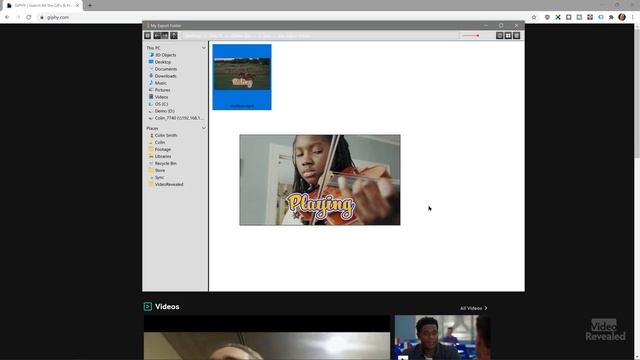
Task: Click the X-shaped extension icon in Chrome
Action: [558, 17]
